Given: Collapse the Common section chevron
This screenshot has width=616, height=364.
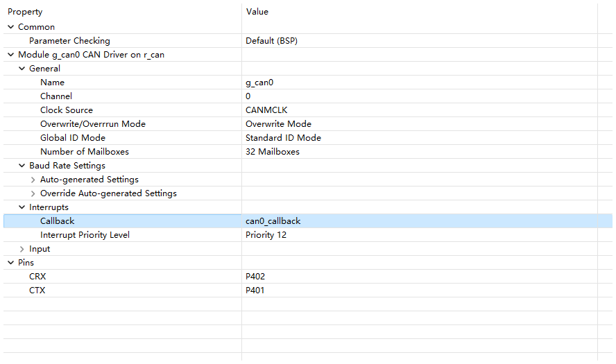Looking at the screenshot, I should [x=10, y=27].
